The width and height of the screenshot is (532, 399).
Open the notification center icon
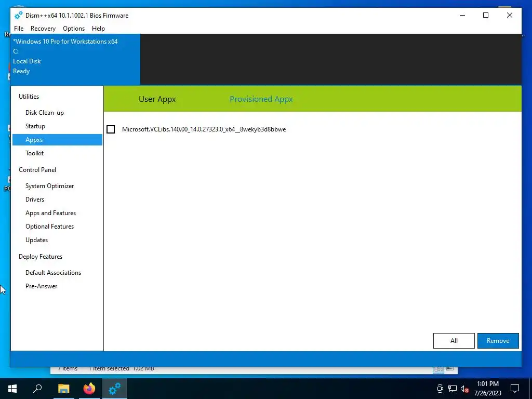(515, 389)
